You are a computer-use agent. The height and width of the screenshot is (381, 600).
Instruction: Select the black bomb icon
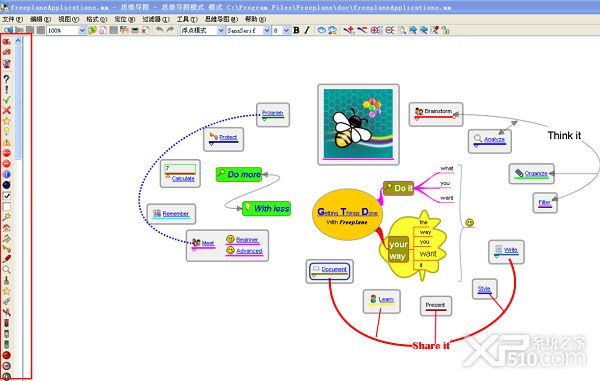pyautogui.click(x=7, y=185)
